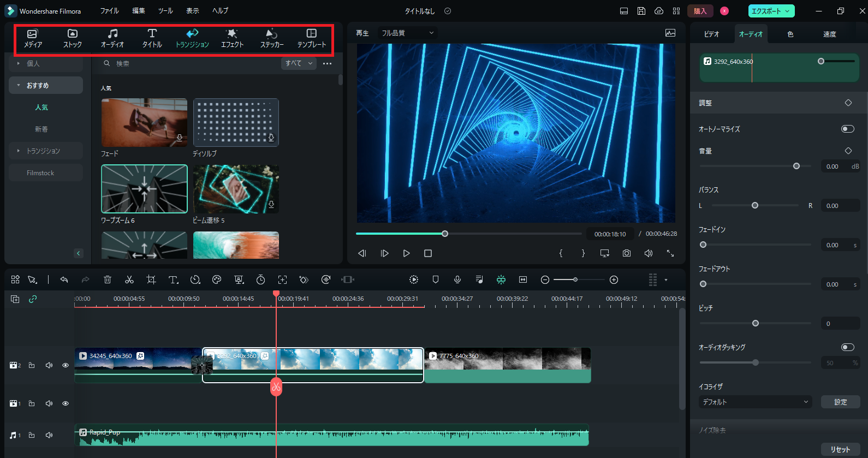Open the Stickers panel icon
868x458 pixels.
(x=272, y=38)
